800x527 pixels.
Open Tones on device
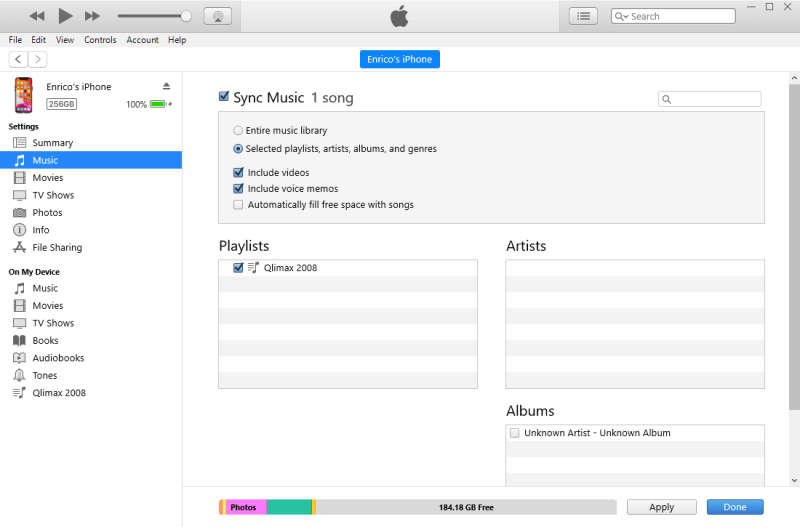point(91,375)
